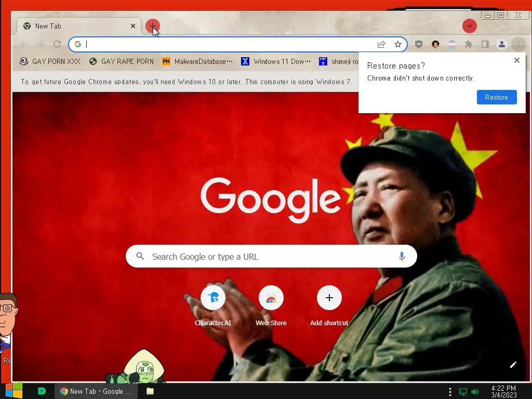Image resolution: width=532 pixels, height=399 pixels.
Task: Click the Google logo
Action: pos(271,199)
